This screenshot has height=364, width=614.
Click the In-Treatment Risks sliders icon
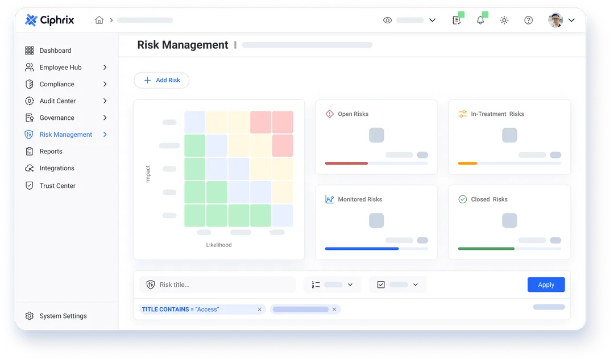462,114
